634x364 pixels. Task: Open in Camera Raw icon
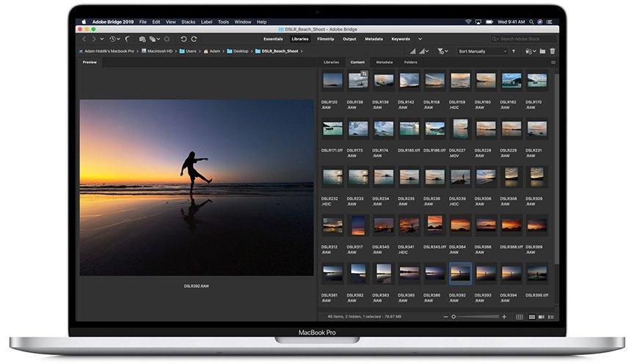[x=167, y=39]
